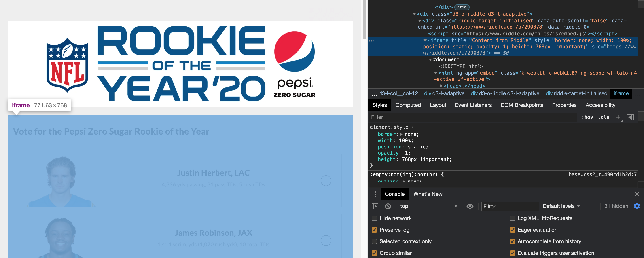Open iframe src riddle.com link
Image resolution: width=644 pixels, height=258 pixels.
click(x=529, y=50)
